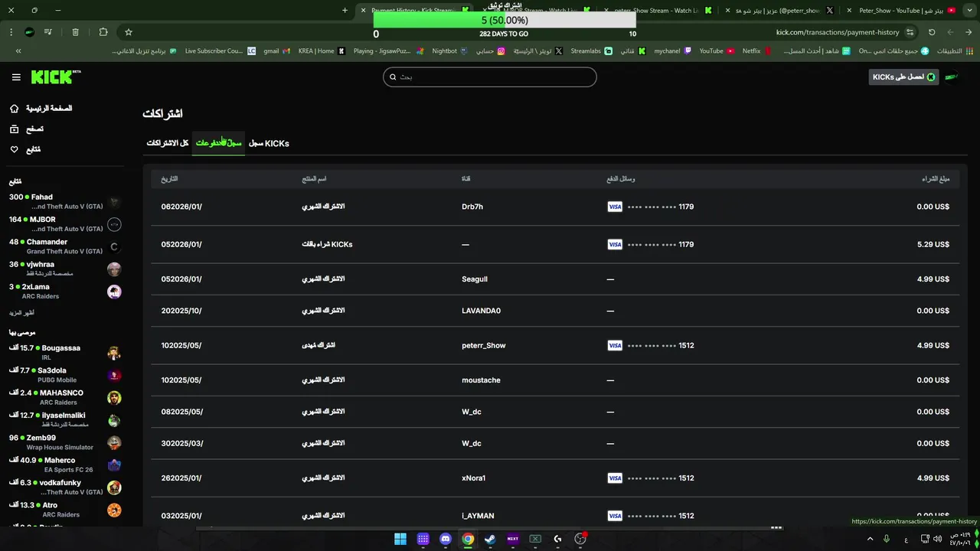Open the mychanel bookmark
Viewport: 980px width, 551px height.
(672, 51)
